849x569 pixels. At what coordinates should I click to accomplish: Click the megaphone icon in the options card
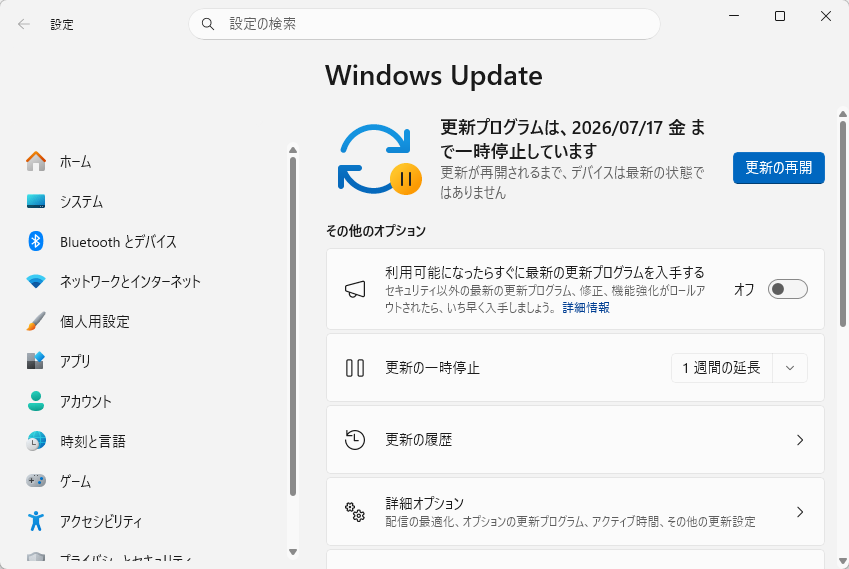tap(355, 289)
